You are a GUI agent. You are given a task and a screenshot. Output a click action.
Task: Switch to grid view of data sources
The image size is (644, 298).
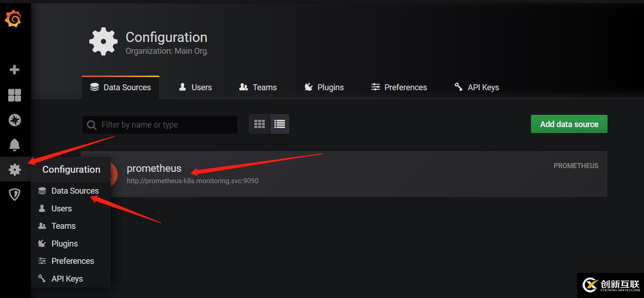click(x=260, y=124)
